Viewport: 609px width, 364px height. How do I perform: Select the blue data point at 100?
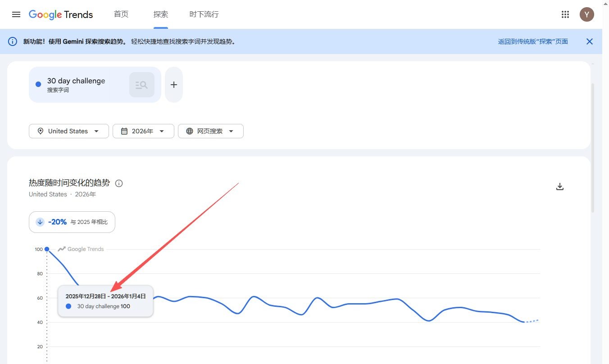point(47,249)
